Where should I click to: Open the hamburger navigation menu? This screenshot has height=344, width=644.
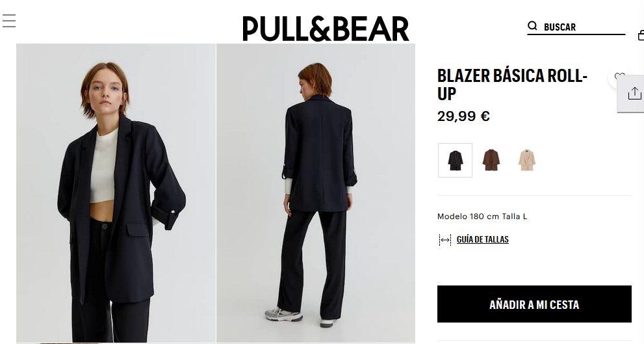[9, 21]
